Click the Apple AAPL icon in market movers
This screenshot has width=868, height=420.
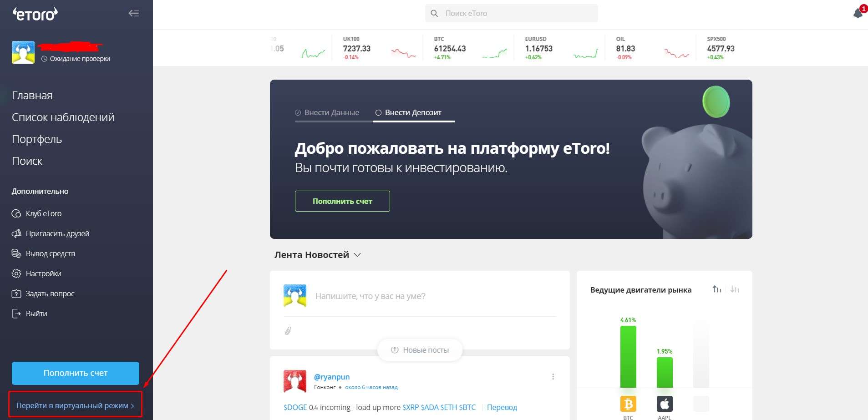[x=665, y=404]
